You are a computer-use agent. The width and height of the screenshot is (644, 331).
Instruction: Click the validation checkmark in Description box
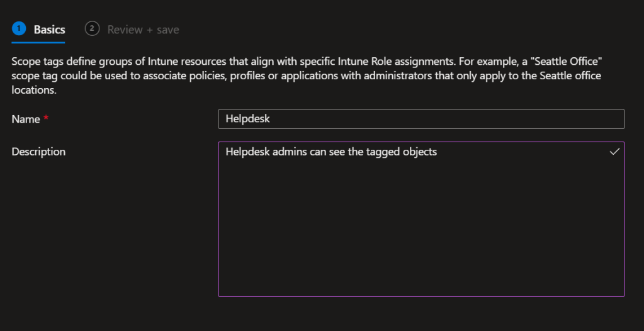(x=614, y=152)
